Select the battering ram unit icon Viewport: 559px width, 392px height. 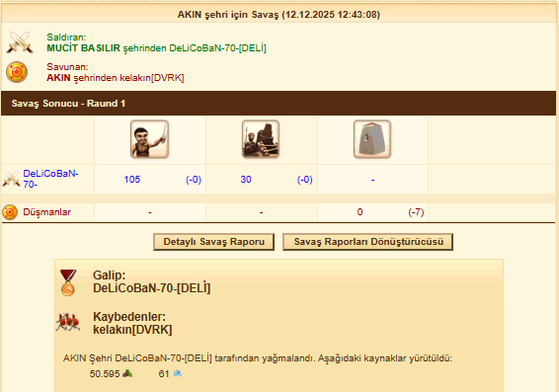pos(261,139)
